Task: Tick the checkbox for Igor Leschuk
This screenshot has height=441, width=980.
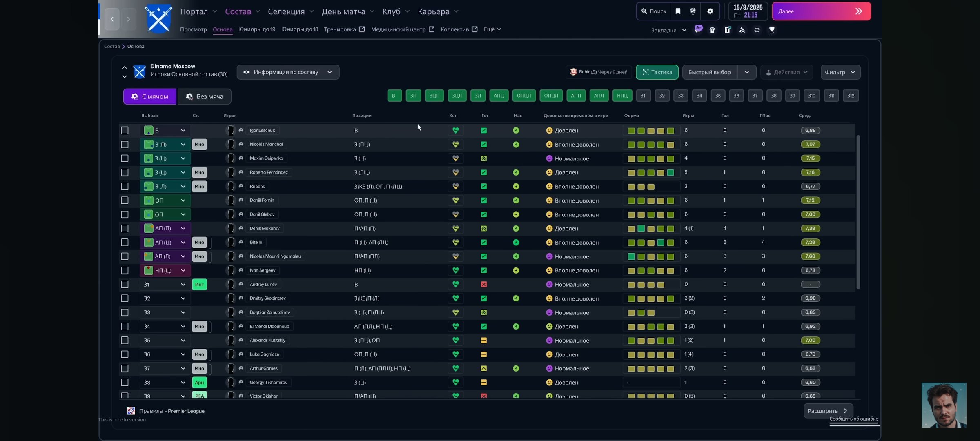Action: (x=125, y=130)
